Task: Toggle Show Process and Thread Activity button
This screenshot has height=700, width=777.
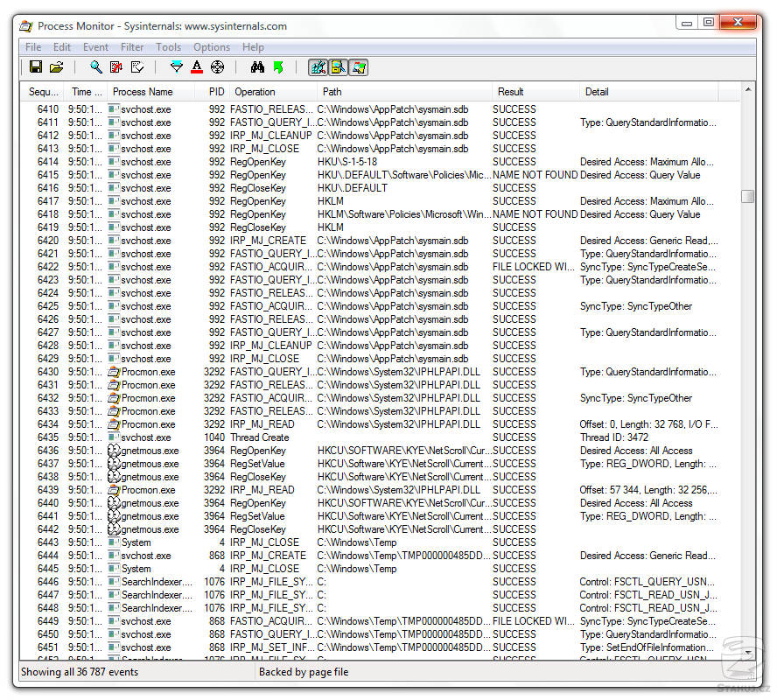Action: pyautogui.click(x=358, y=67)
